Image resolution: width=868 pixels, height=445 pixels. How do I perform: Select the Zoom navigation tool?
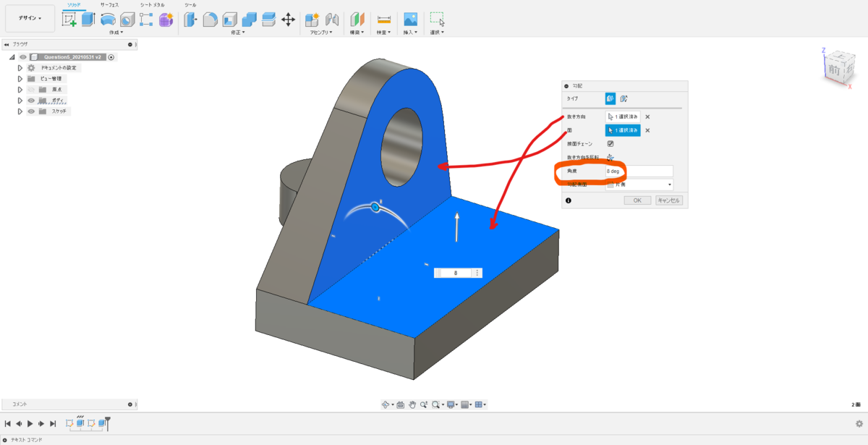pos(423,404)
